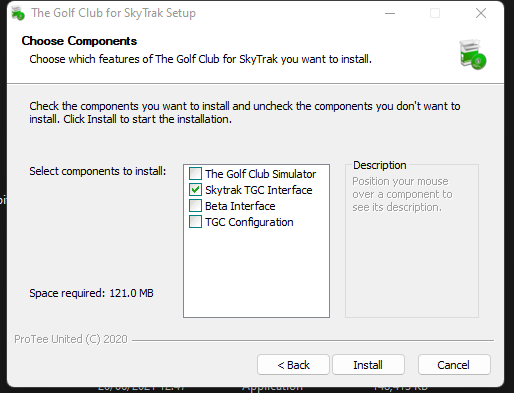Select the Skytrak TGC Interface list label

259,190
